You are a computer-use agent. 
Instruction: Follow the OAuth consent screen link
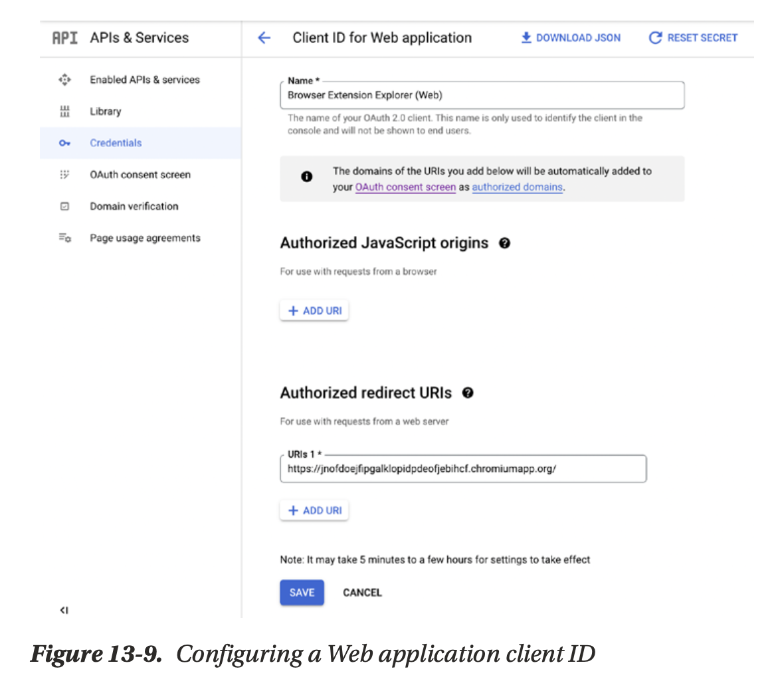click(x=405, y=187)
